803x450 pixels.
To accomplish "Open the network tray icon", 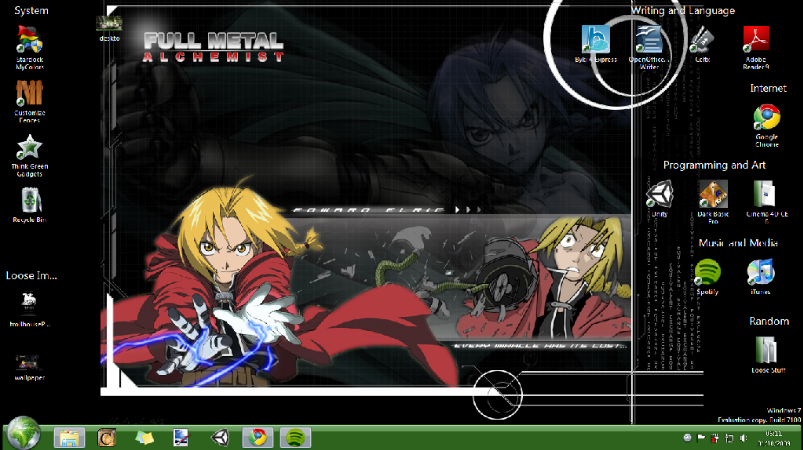I will pos(729,438).
